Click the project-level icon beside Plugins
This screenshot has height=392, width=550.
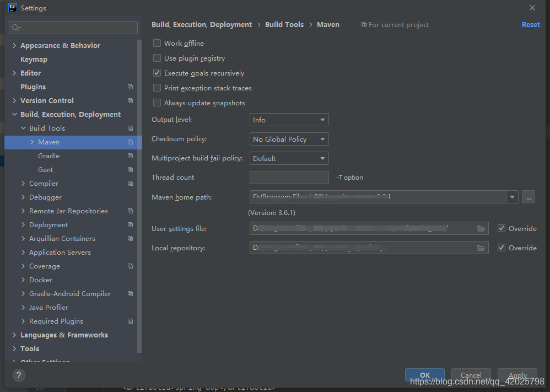pos(130,87)
